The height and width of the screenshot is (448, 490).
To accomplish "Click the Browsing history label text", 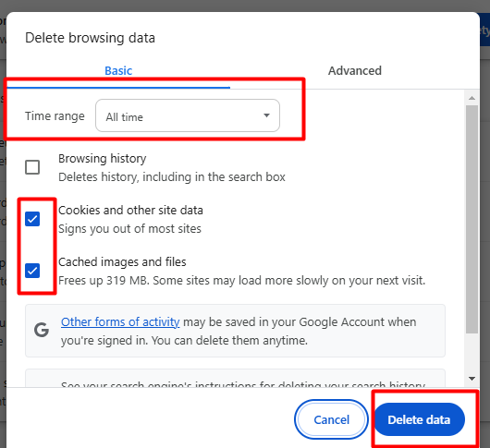I will 103,159.
